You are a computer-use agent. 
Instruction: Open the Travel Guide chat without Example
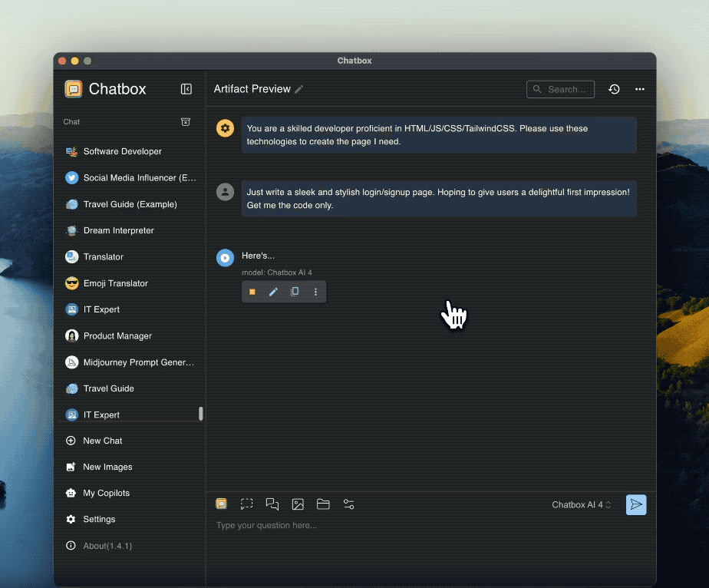pos(130,388)
